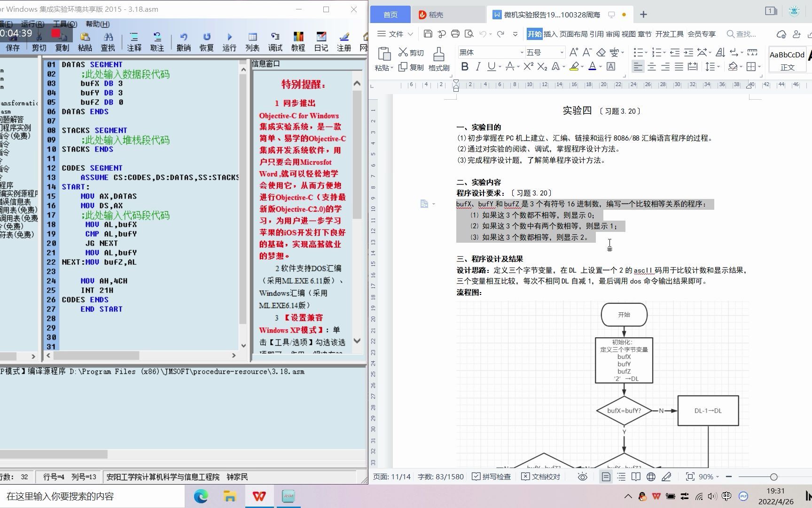This screenshot has height=508, width=812.
Task: Click the WPS 查找 search field
Action: tap(742, 34)
